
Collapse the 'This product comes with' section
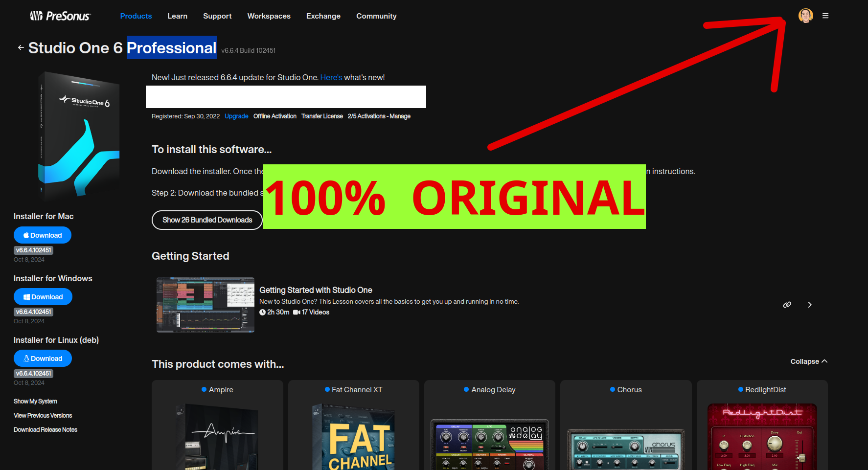pyautogui.click(x=809, y=361)
